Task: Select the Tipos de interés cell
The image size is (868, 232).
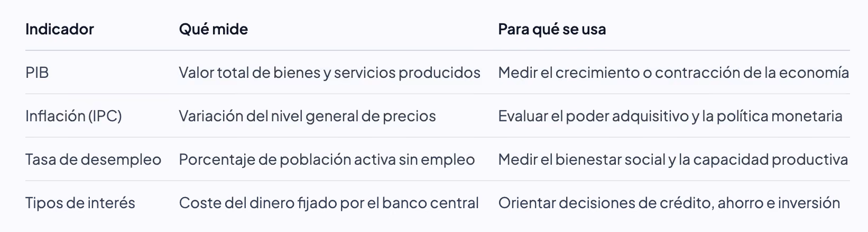Action: (x=80, y=203)
